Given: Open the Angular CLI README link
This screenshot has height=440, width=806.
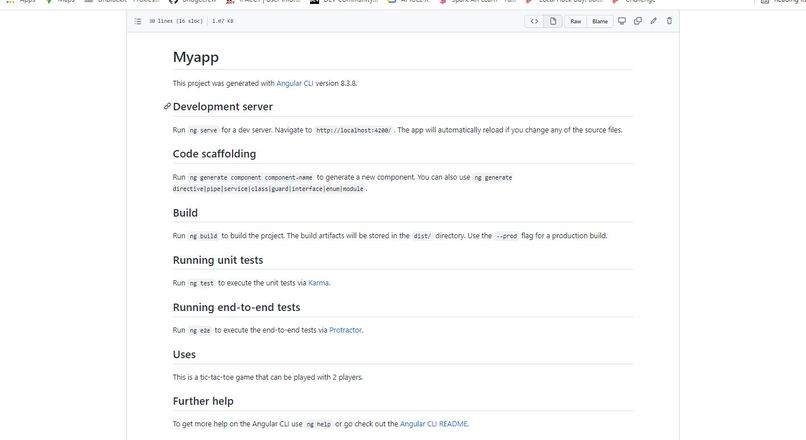Looking at the screenshot, I should 434,424.
